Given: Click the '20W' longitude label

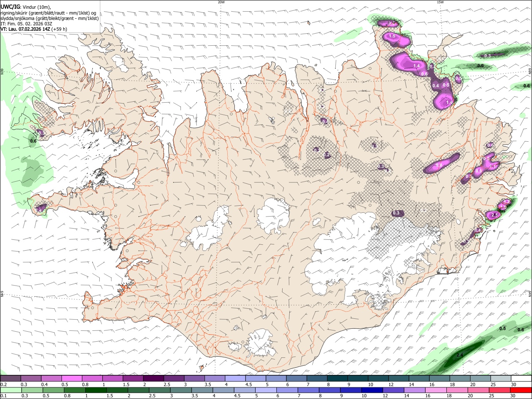Looking at the screenshot, I should [x=221, y=2].
